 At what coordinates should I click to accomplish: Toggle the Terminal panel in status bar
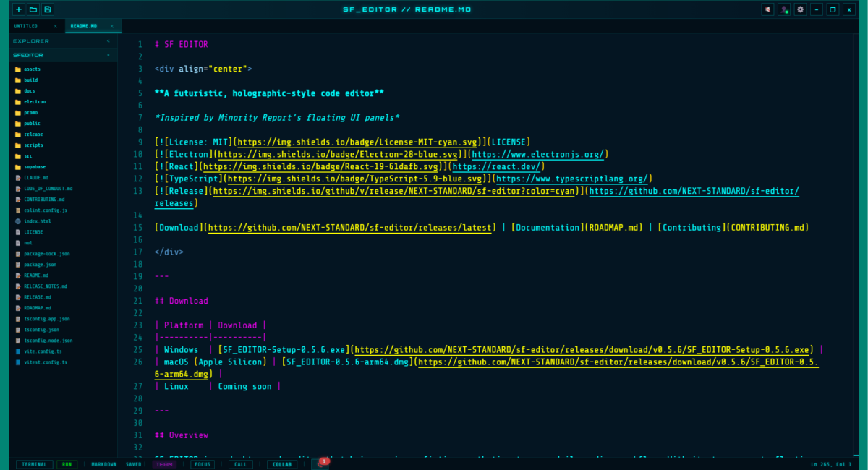[34, 464]
